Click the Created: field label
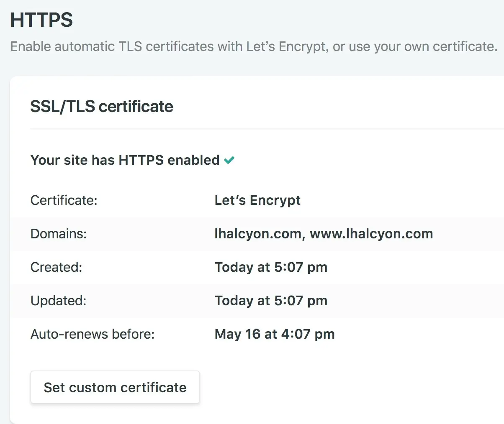Viewport: 504px width, 424px height. point(57,267)
